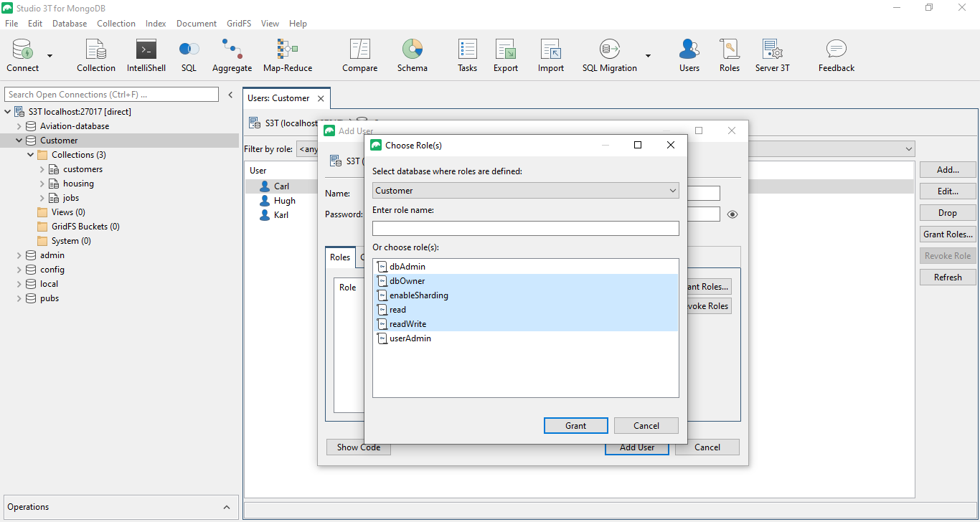Open the Connect dropdown arrow
The width and height of the screenshot is (980, 522).
coord(50,56)
